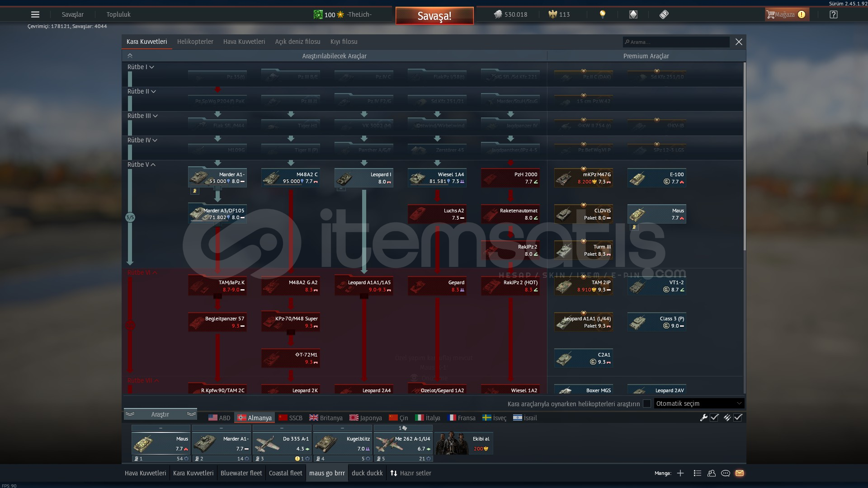Click the Israel flag icon
Screen dimensions: 868x488
tap(518, 418)
